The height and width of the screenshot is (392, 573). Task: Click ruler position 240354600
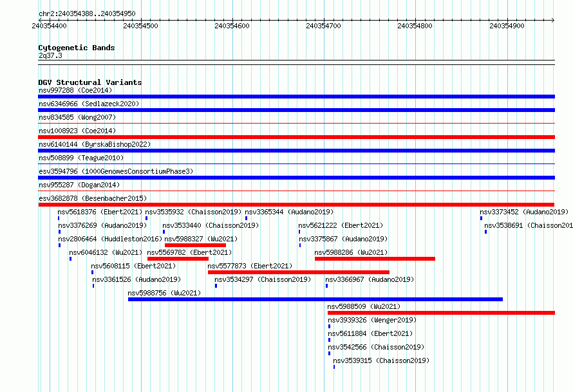point(232,26)
